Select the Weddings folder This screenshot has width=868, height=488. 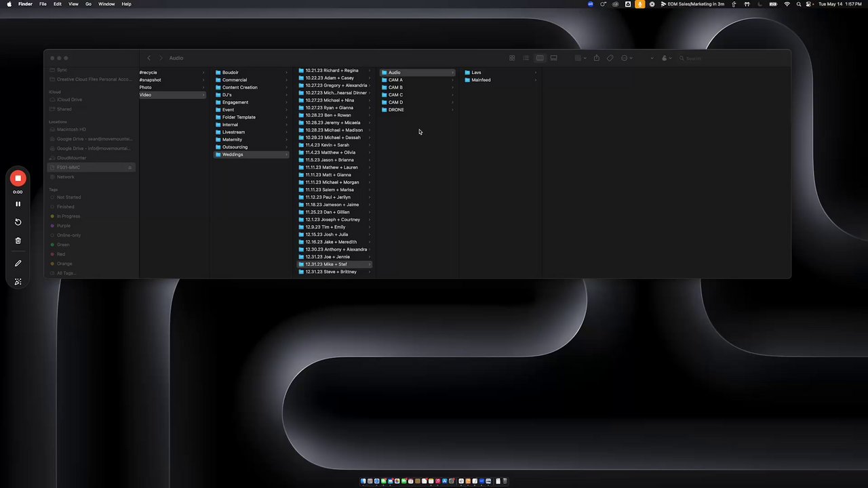coord(251,155)
